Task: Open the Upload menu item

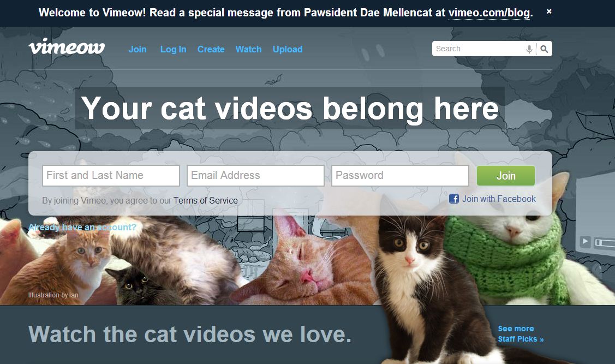Action: point(288,50)
